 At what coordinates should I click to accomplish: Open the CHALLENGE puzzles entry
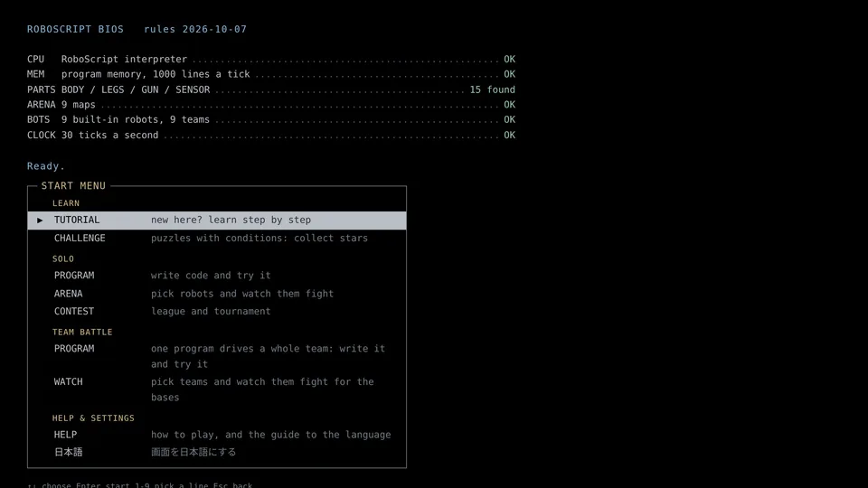coord(216,238)
